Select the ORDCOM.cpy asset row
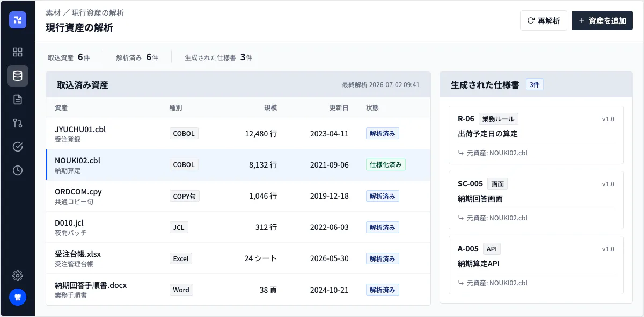 pyautogui.click(x=238, y=196)
